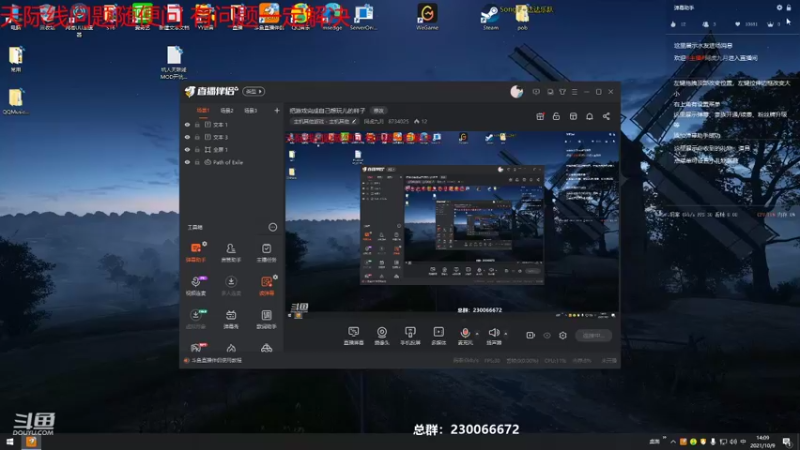The image size is (800, 450).
Task: Open the orange app on the taskbar
Action: (31, 441)
